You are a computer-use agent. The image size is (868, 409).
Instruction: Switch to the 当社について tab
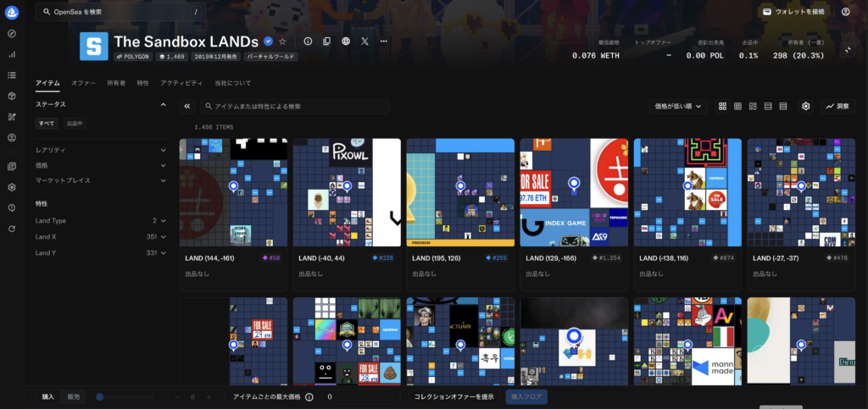(x=233, y=83)
